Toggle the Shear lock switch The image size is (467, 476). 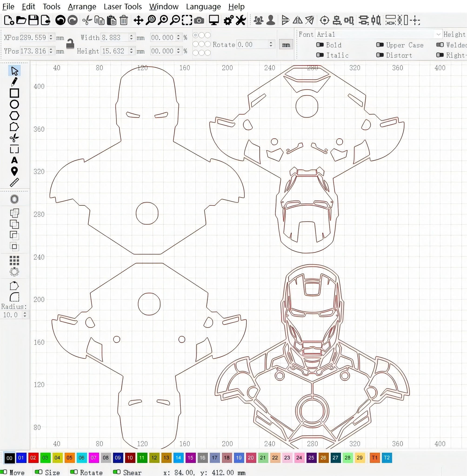click(117, 472)
